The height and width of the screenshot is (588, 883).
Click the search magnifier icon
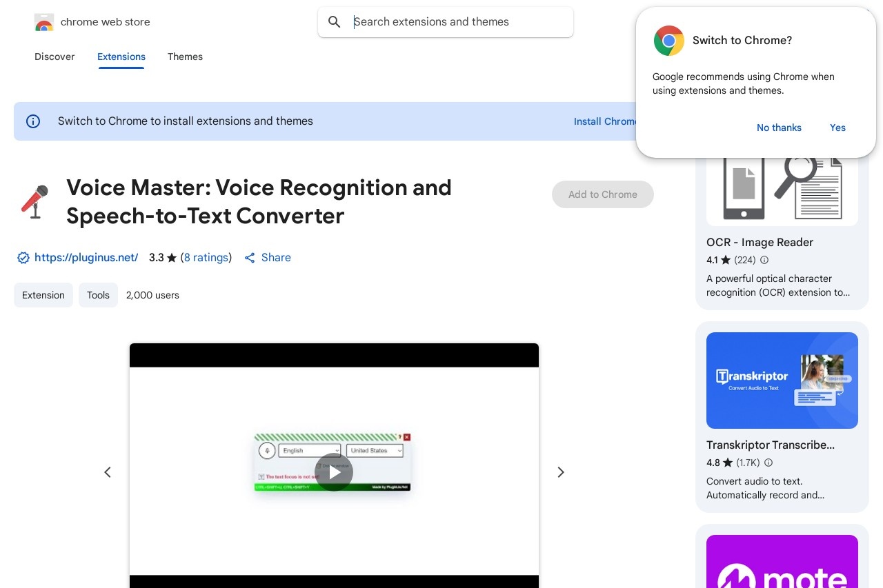pos(335,22)
